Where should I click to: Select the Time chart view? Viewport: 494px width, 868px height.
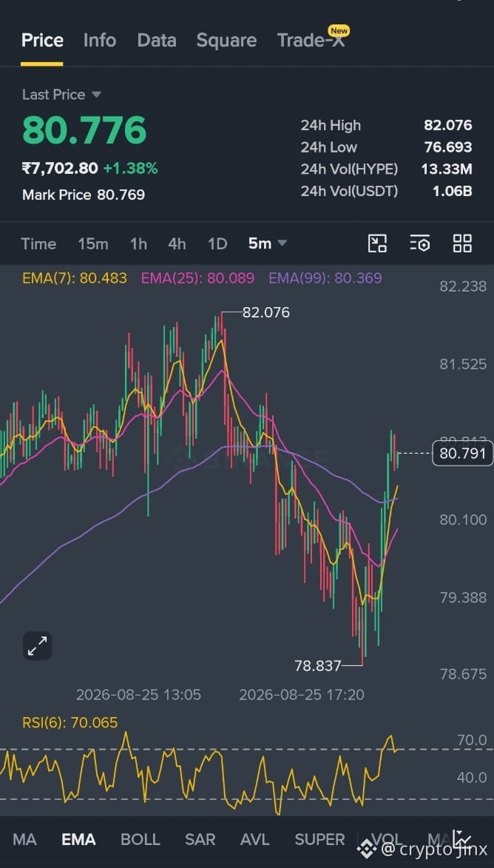pyautogui.click(x=38, y=243)
